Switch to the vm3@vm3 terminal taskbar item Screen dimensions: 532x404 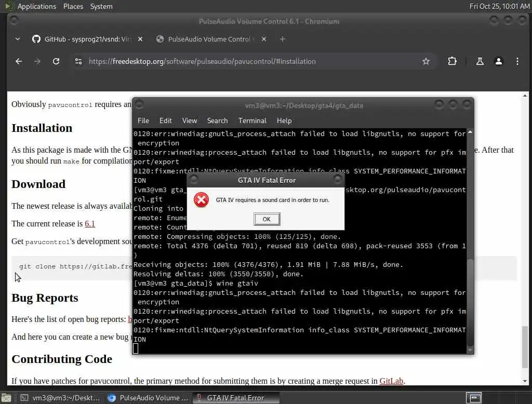coord(60,398)
